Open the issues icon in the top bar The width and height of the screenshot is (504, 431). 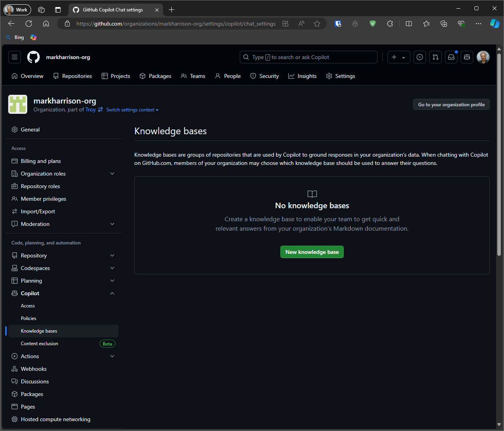click(x=419, y=57)
